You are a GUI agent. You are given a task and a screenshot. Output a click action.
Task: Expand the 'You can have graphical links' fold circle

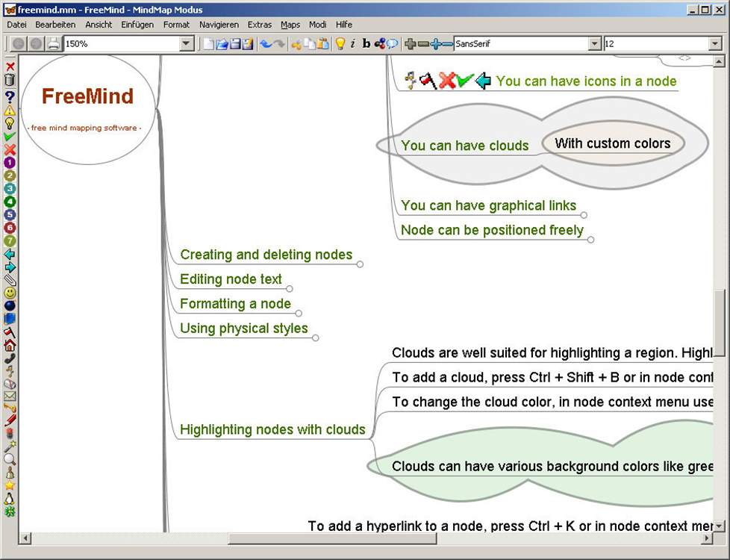pos(584,215)
